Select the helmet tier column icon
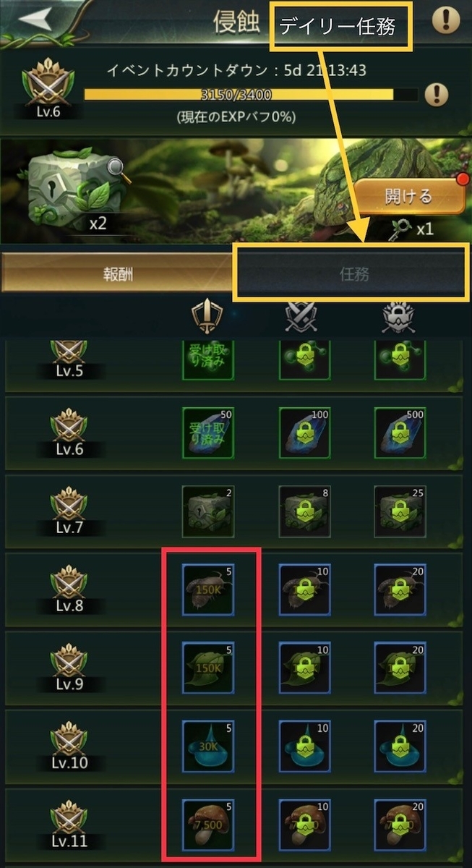 pyautogui.click(x=398, y=316)
